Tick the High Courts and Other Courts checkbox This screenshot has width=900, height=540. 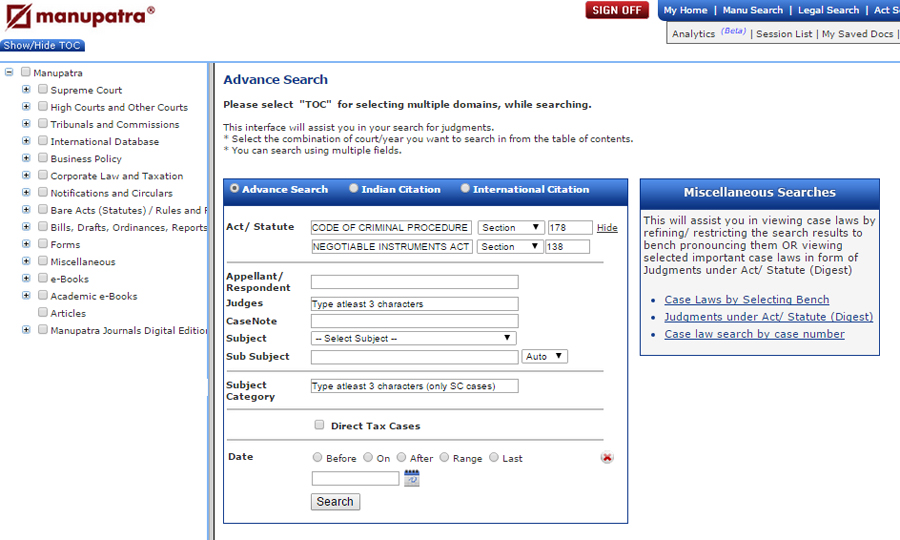[42, 106]
